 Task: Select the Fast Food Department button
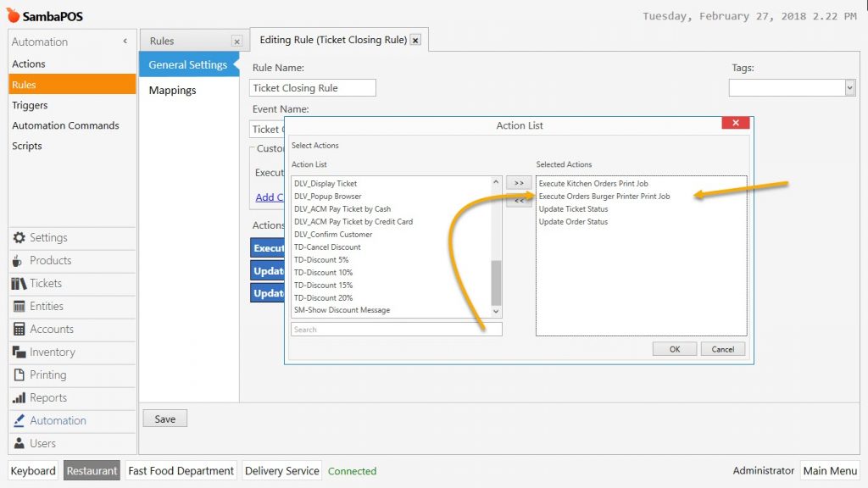coord(181,471)
